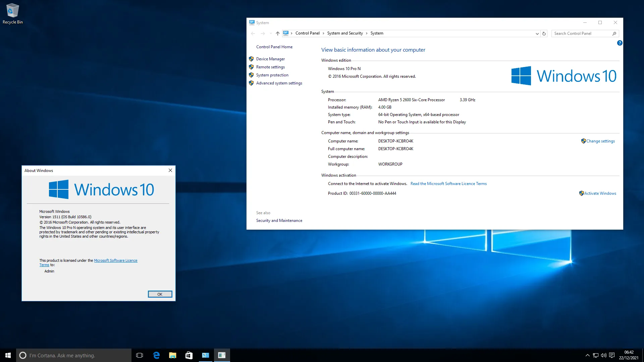
Task: Minimize the System window
Action: [x=585, y=22]
